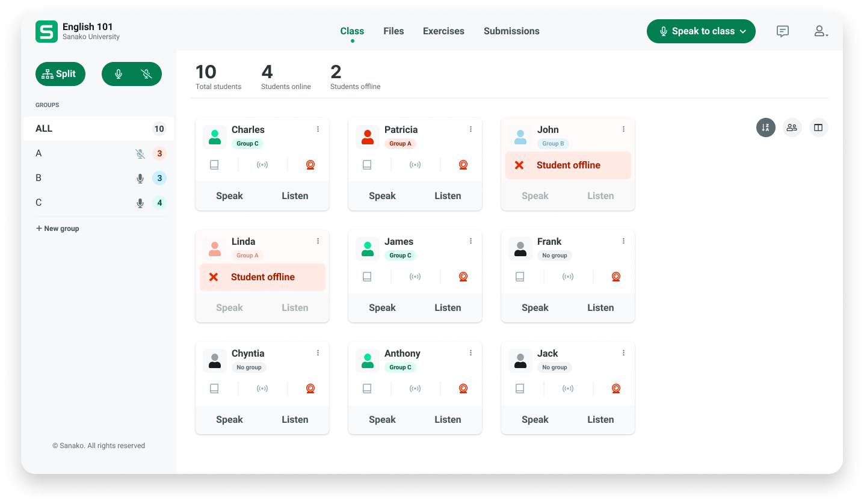Unmute all students microphone button

(119, 74)
